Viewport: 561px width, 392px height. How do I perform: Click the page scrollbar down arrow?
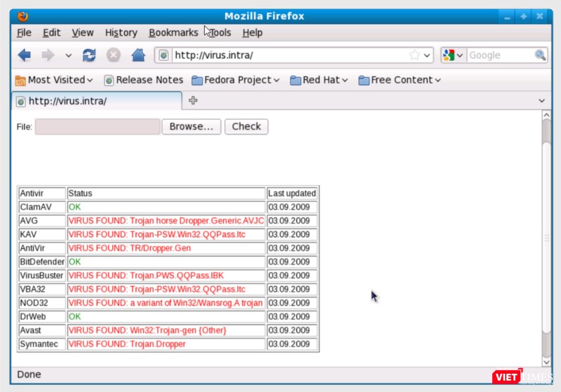pos(546,362)
